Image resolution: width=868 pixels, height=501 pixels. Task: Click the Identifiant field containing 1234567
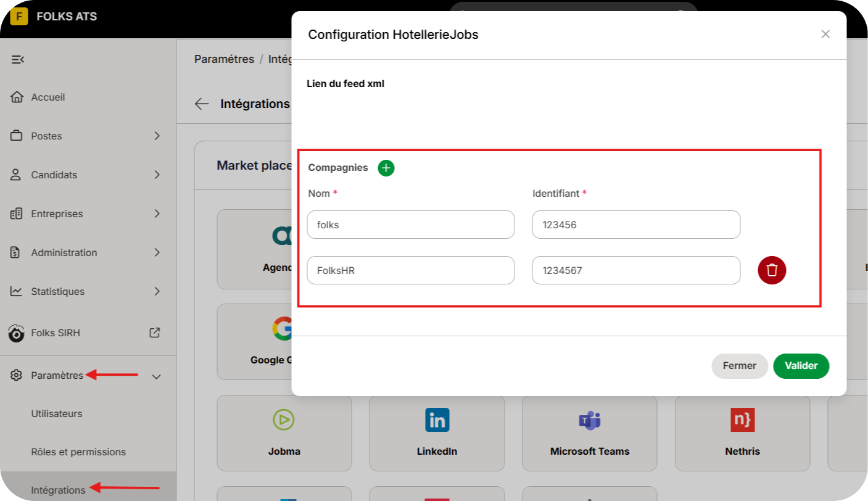[636, 270]
